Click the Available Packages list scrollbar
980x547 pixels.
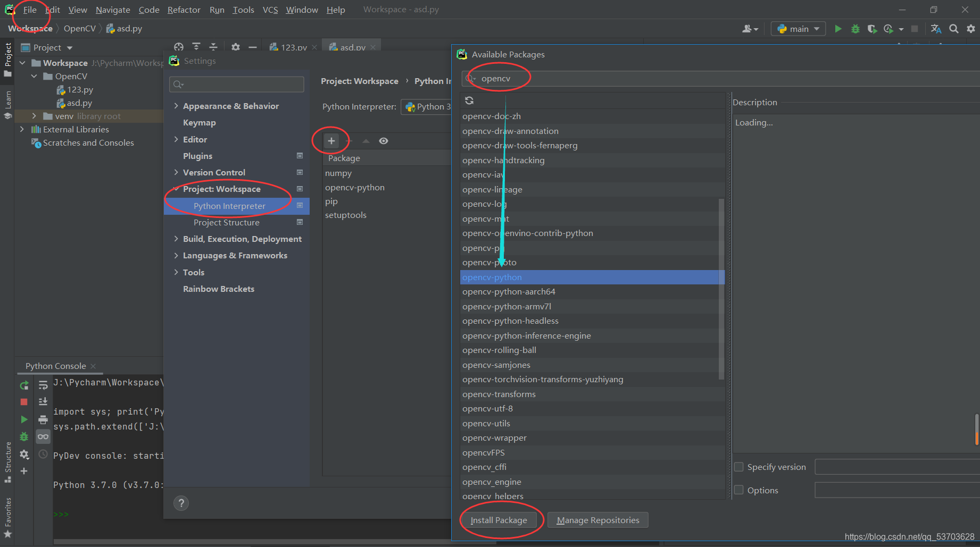coord(721,288)
